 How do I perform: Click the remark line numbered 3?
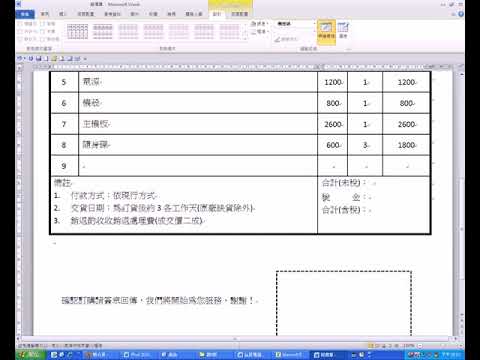click(x=128, y=221)
